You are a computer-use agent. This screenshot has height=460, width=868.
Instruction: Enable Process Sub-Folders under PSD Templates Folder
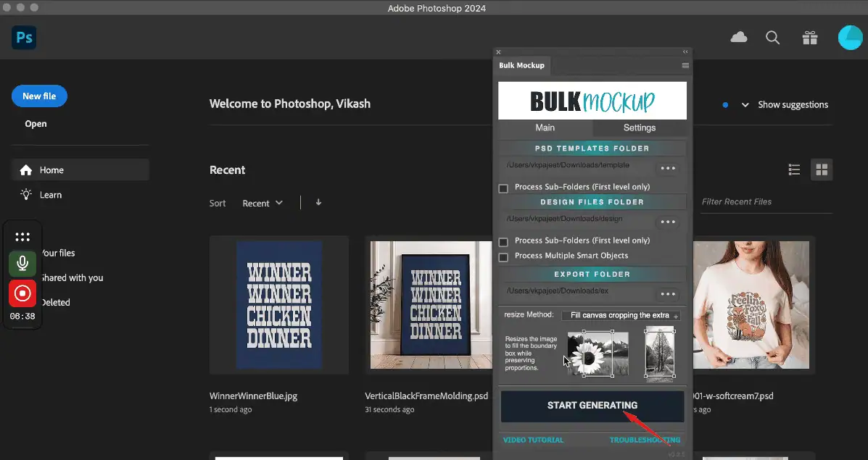(503, 188)
